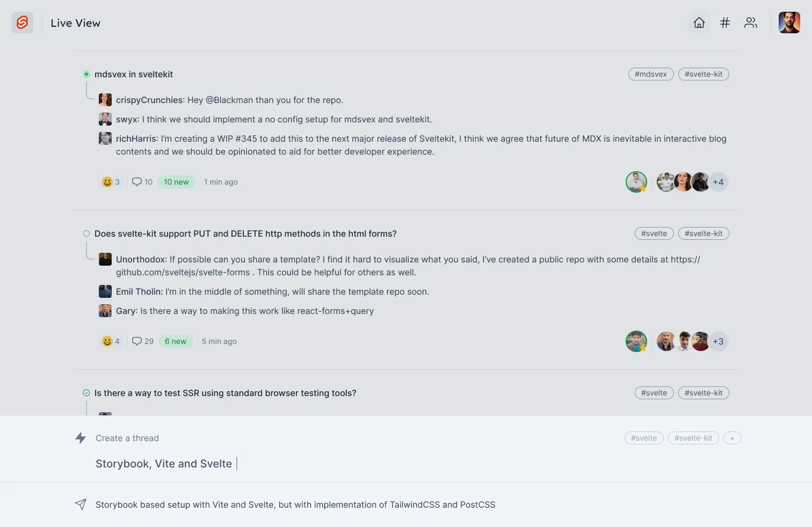Open the Home view icon

(x=699, y=23)
